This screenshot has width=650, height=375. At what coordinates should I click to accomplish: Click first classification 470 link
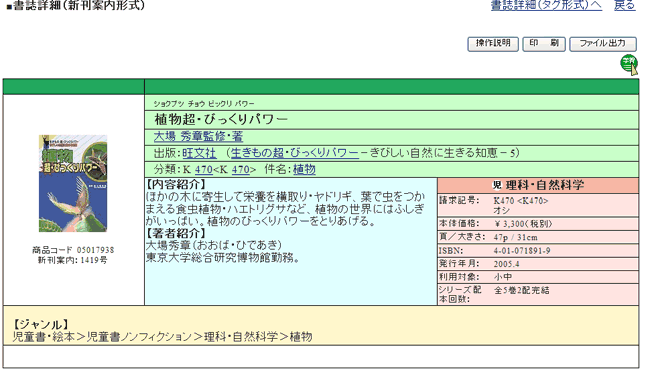point(204,169)
